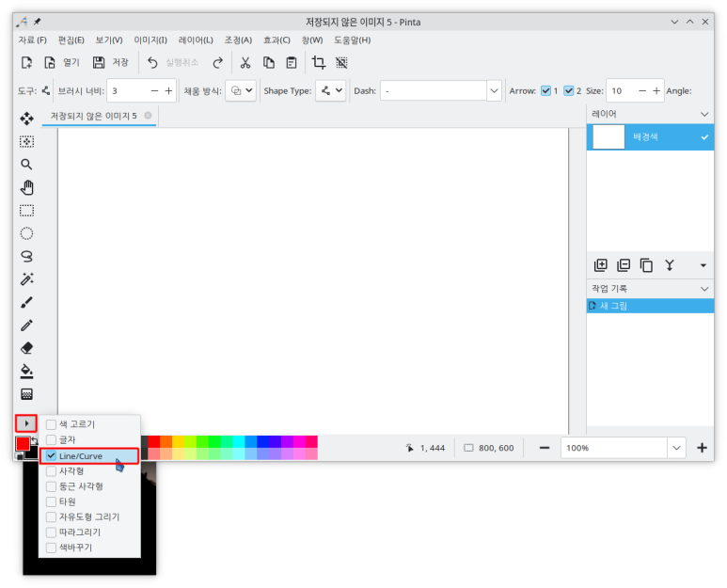Toggle Arrow 1 checkbox

(545, 91)
